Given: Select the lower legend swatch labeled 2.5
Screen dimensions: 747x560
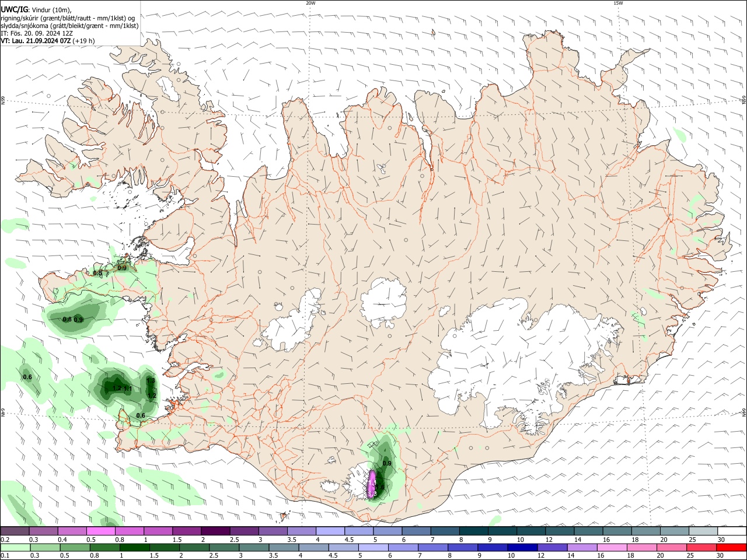Looking at the screenshot, I should point(224,547).
